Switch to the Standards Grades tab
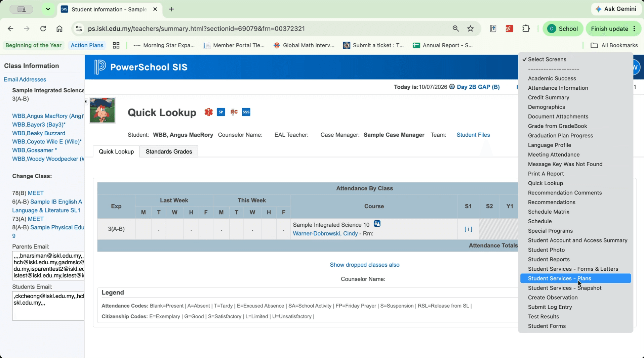This screenshot has height=358, width=644. point(169,151)
